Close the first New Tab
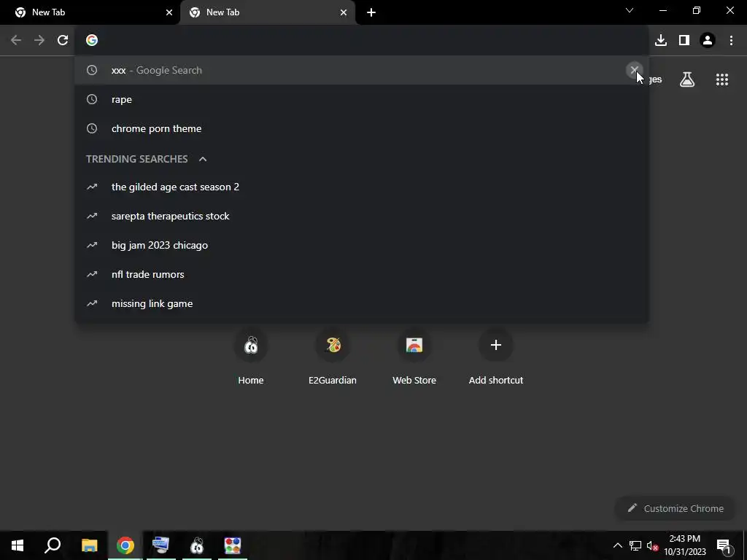The image size is (747, 560). [169, 12]
